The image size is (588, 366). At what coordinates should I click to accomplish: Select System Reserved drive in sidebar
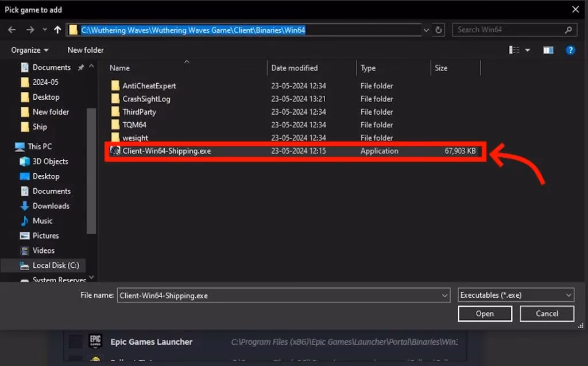click(53, 279)
